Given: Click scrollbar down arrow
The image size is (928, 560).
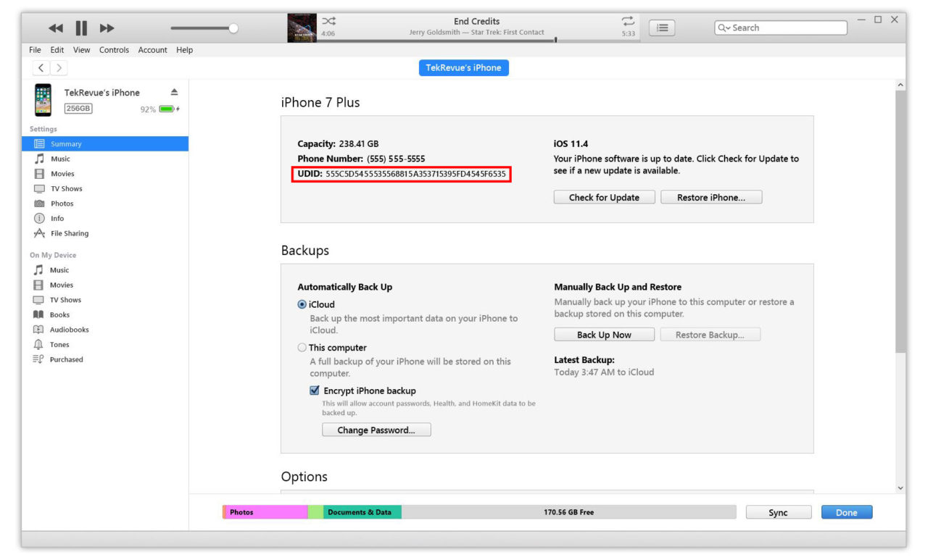Looking at the screenshot, I should [x=900, y=488].
